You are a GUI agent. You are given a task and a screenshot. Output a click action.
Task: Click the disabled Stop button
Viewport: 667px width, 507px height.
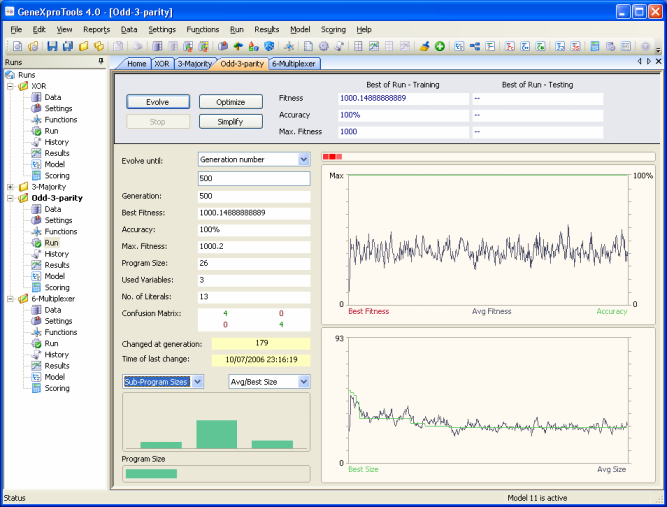click(158, 122)
